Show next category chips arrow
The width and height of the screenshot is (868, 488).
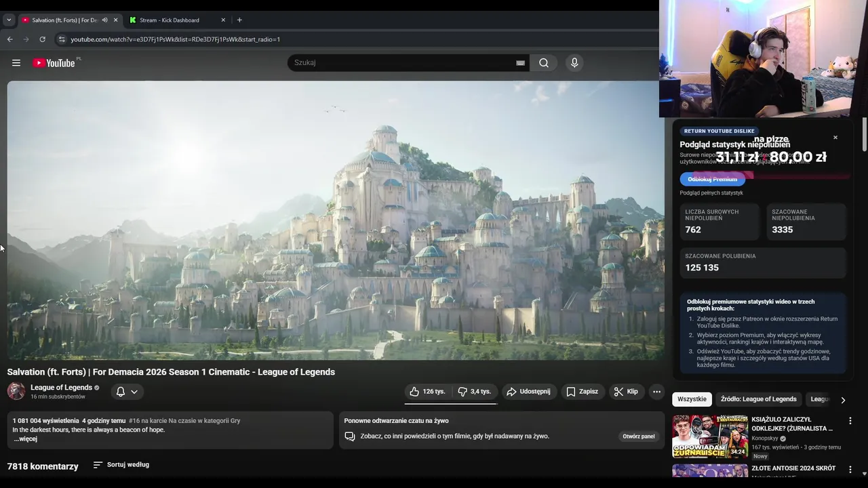click(x=843, y=400)
